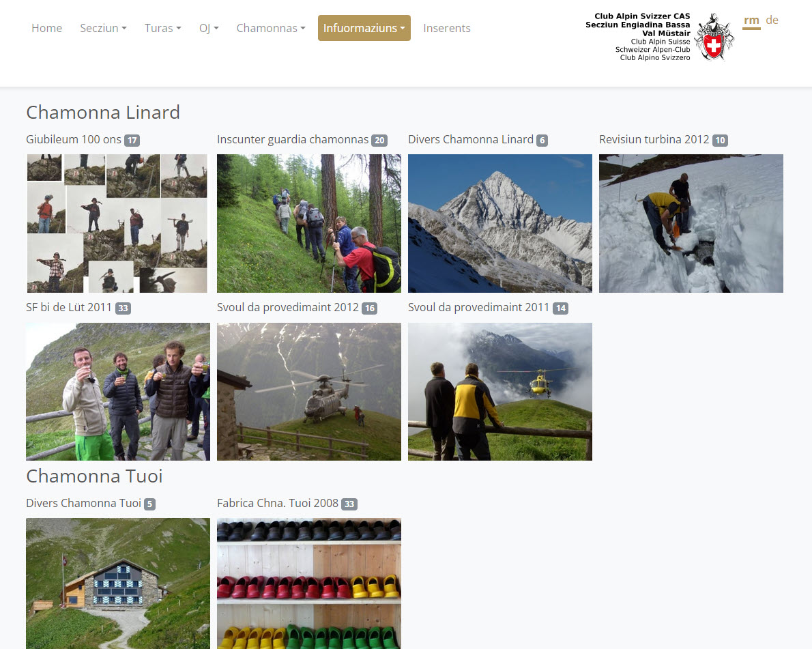Image resolution: width=812 pixels, height=649 pixels.
Task: Switch language to rm
Action: 751,20
